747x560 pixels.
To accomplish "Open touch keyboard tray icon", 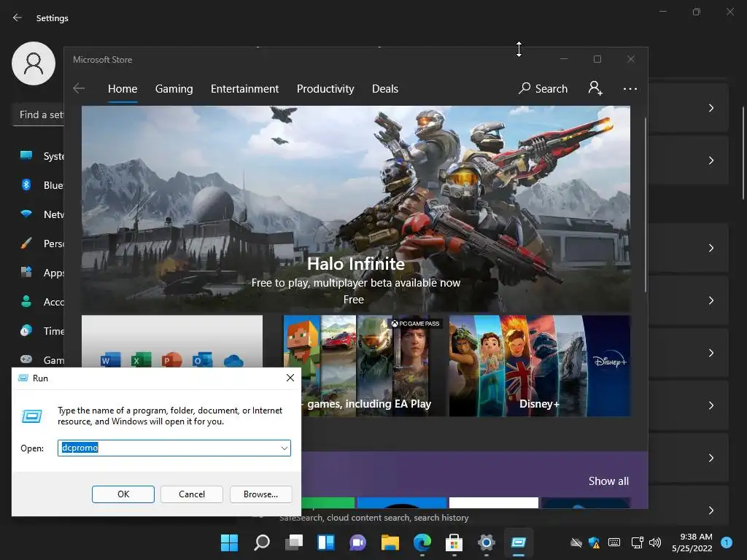I will tap(614, 542).
